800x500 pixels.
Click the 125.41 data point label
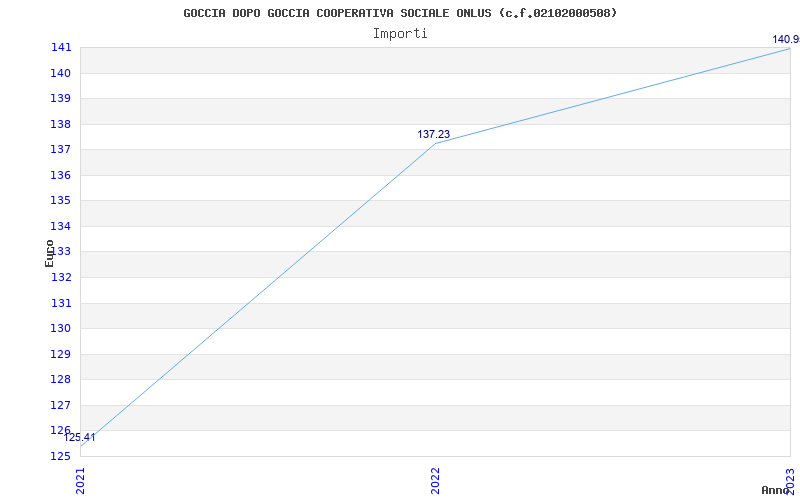pyautogui.click(x=79, y=438)
